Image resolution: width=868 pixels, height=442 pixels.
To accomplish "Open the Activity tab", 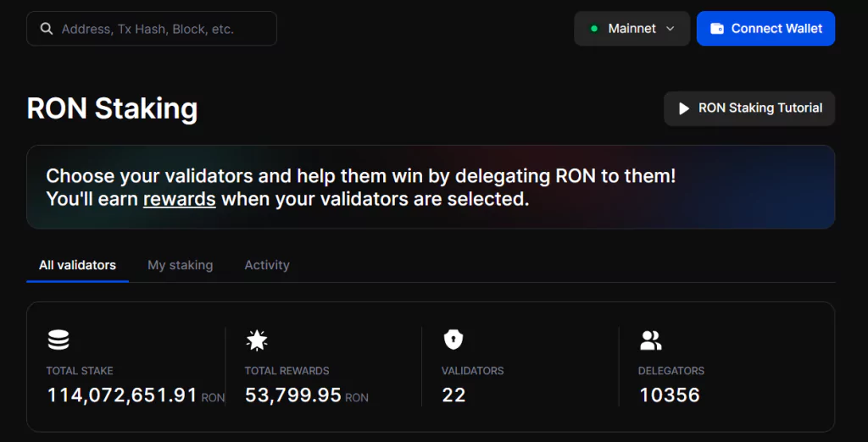I will click(267, 266).
